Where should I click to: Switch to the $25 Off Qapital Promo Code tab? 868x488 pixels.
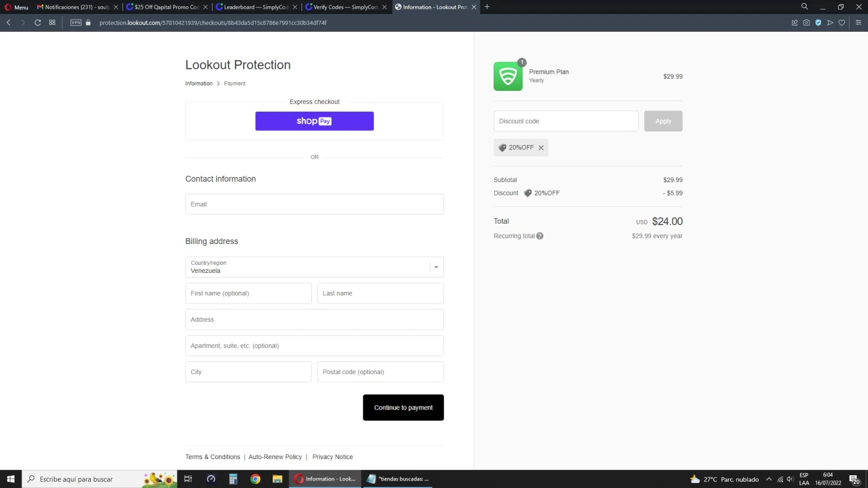pos(166,7)
